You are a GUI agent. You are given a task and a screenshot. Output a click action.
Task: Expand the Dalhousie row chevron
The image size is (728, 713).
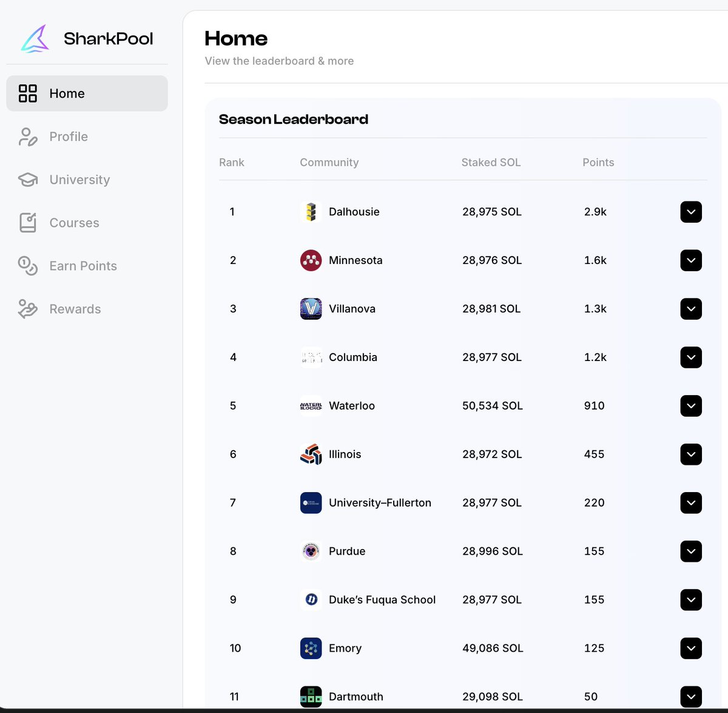tap(691, 212)
